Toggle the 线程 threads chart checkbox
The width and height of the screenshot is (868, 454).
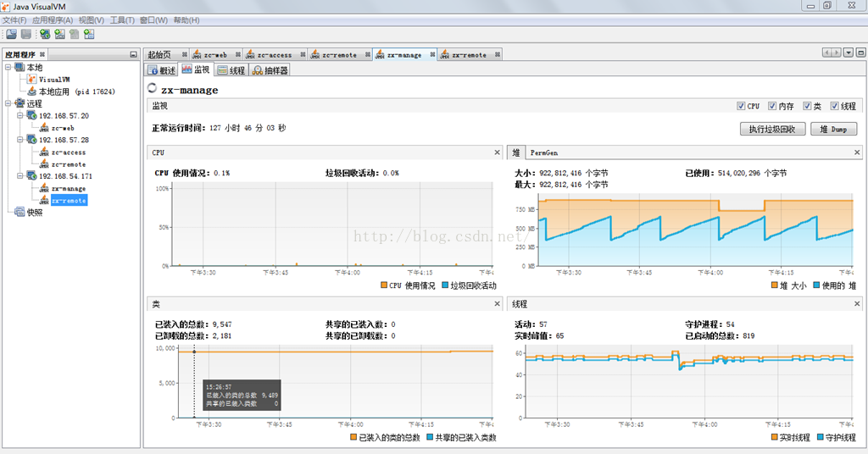tap(834, 106)
